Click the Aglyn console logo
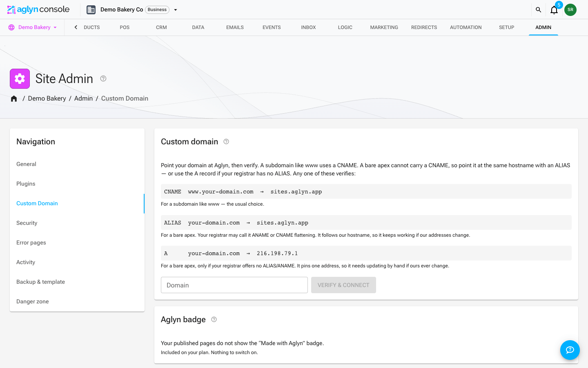This screenshot has height=368, width=588. (38, 9)
